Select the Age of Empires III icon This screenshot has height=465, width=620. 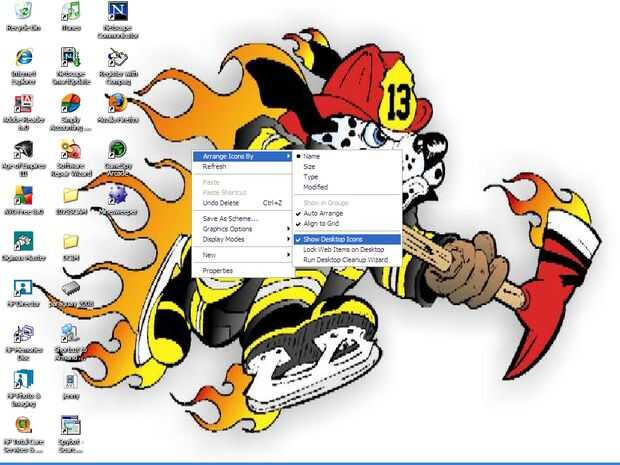tap(23, 149)
